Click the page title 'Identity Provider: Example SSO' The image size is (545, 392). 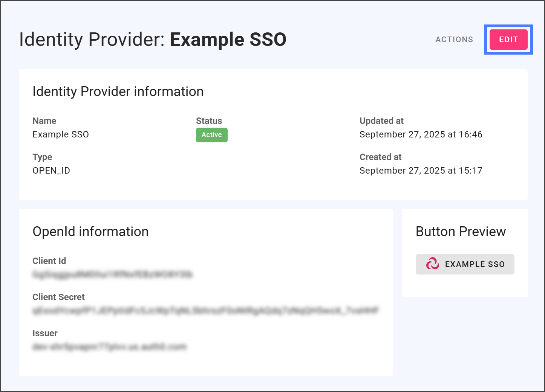click(153, 40)
